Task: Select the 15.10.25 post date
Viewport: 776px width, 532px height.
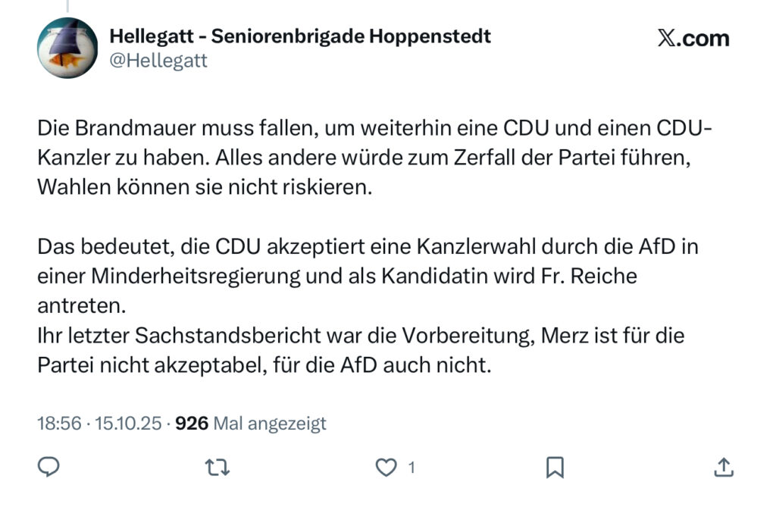Action: (x=128, y=423)
